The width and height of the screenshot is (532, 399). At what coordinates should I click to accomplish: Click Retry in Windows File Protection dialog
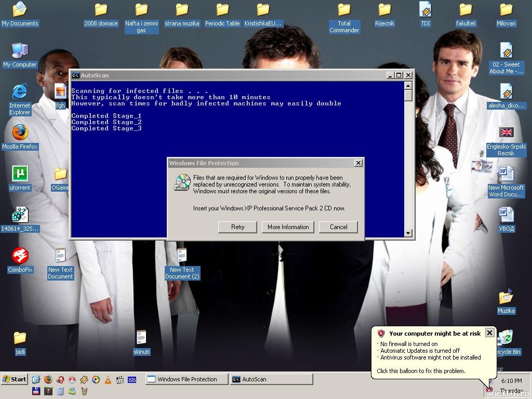point(237,227)
